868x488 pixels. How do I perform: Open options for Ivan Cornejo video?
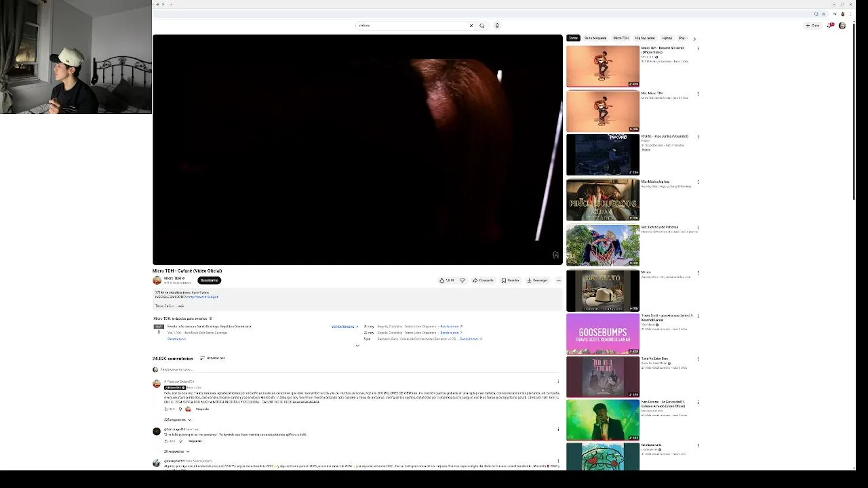point(698,403)
